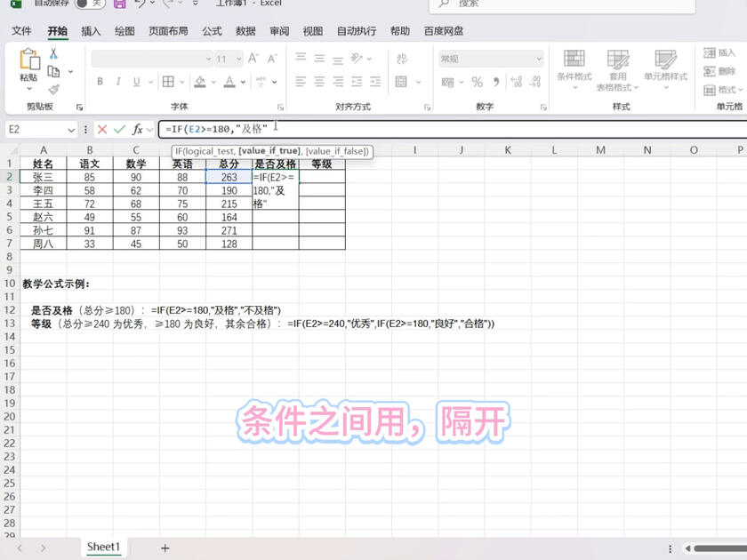Click the align right icon
Screen dimensions: 747x560
(x=338, y=82)
